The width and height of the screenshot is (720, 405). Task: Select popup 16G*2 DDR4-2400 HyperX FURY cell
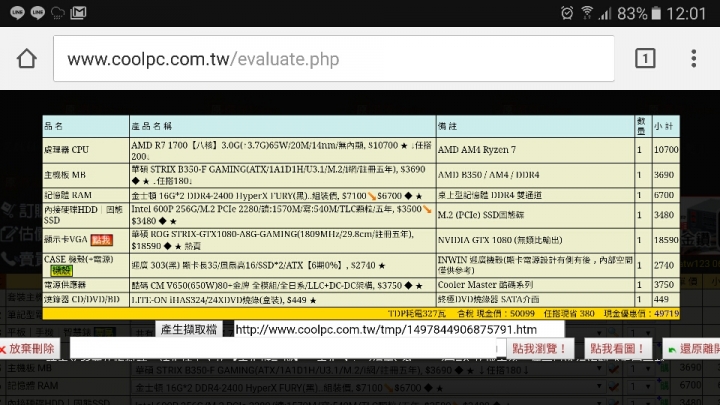tap(282, 196)
